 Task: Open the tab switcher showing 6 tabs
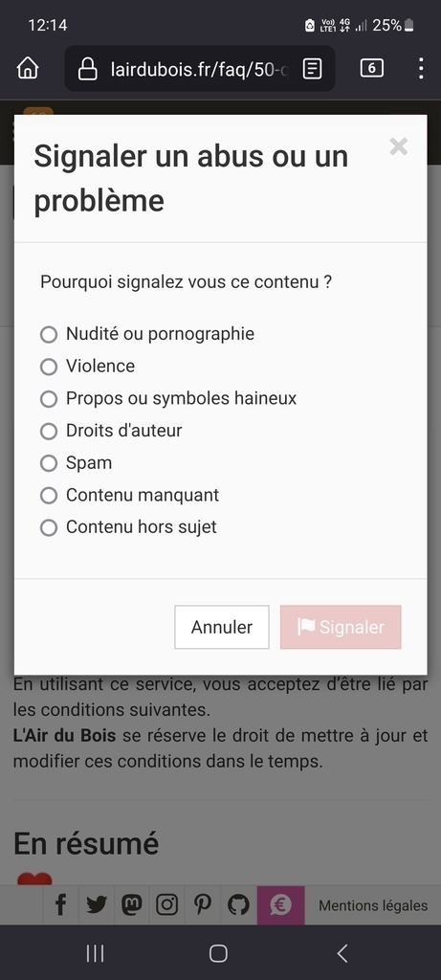(x=372, y=68)
